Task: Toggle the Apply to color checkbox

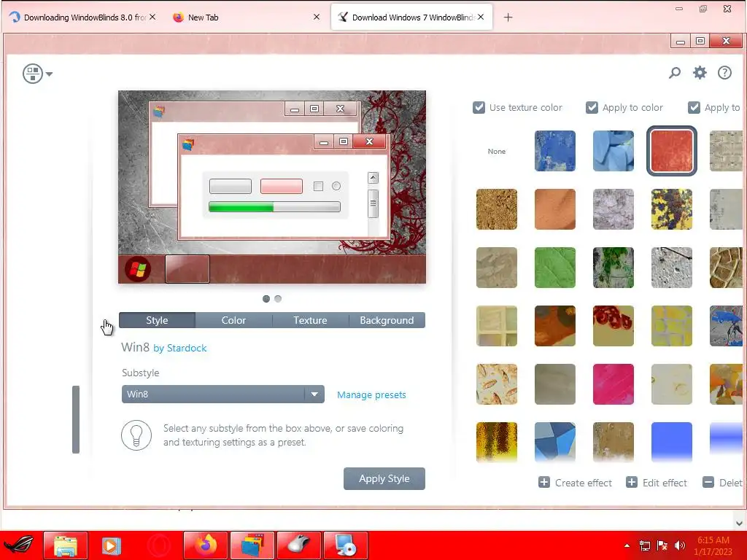Action: click(592, 108)
